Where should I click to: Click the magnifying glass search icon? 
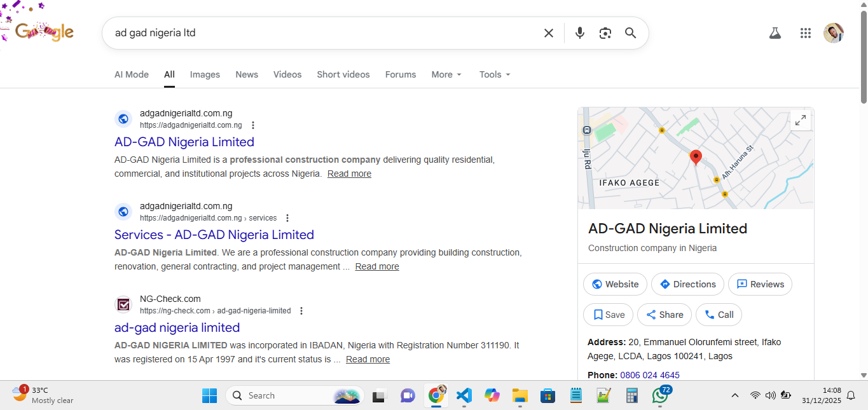click(630, 33)
